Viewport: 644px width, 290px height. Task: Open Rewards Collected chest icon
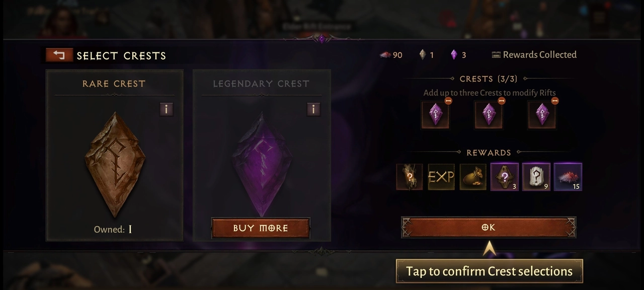tap(496, 55)
